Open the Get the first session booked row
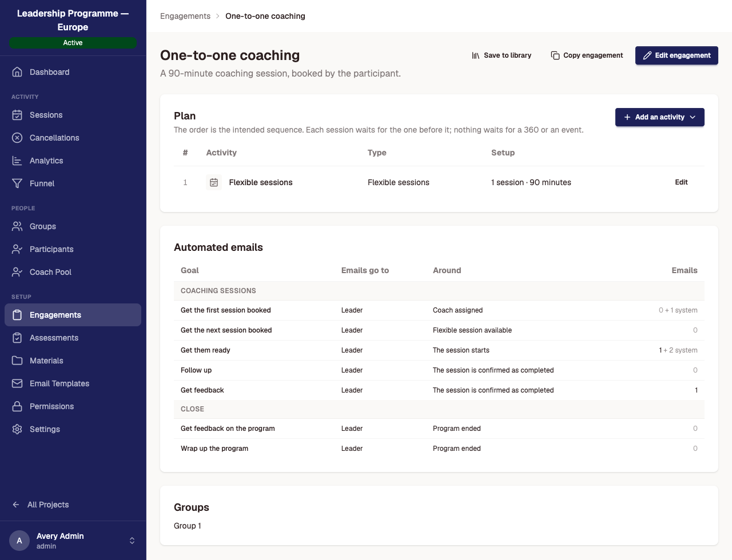Image resolution: width=732 pixels, height=560 pixels. click(439, 310)
